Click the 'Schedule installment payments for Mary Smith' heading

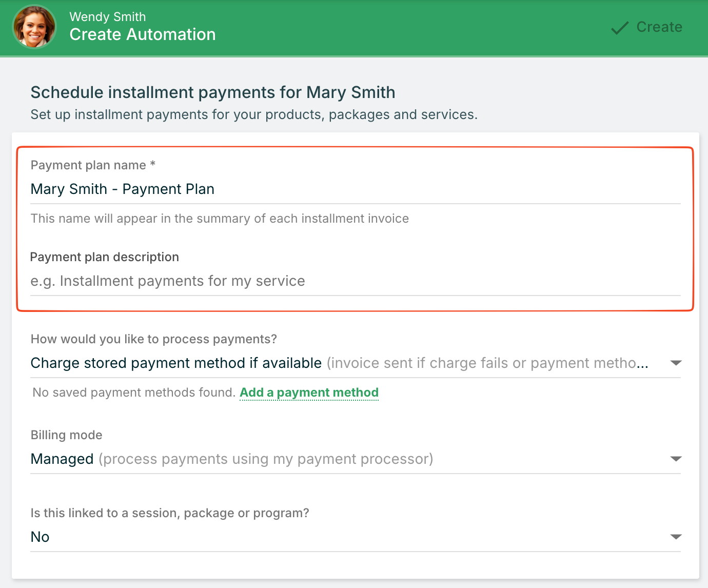pos(213,92)
